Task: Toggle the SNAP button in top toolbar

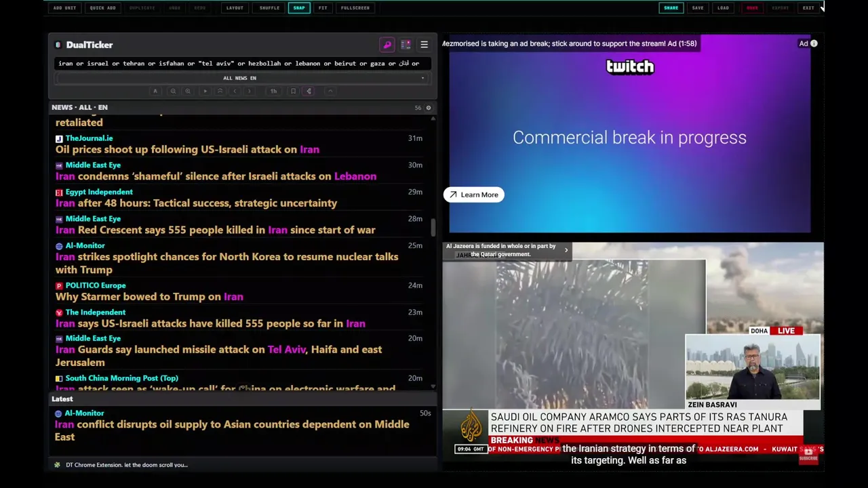Action: coord(299,7)
